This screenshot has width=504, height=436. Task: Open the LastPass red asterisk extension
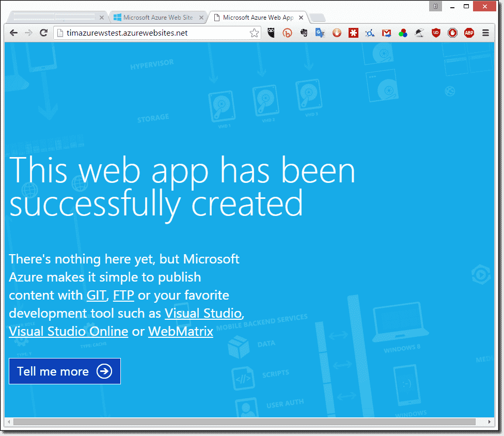click(x=353, y=33)
